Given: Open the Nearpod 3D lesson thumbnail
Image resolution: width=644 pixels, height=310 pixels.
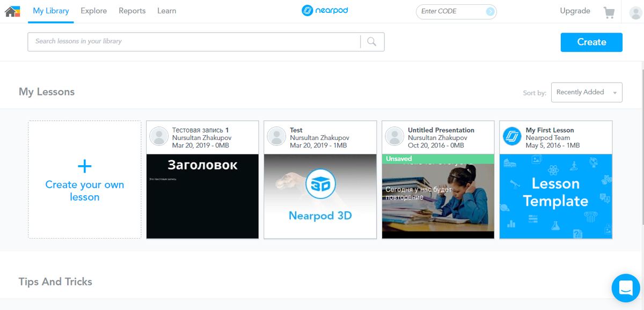Looking at the screenshot, I should (x=320, y=196).
